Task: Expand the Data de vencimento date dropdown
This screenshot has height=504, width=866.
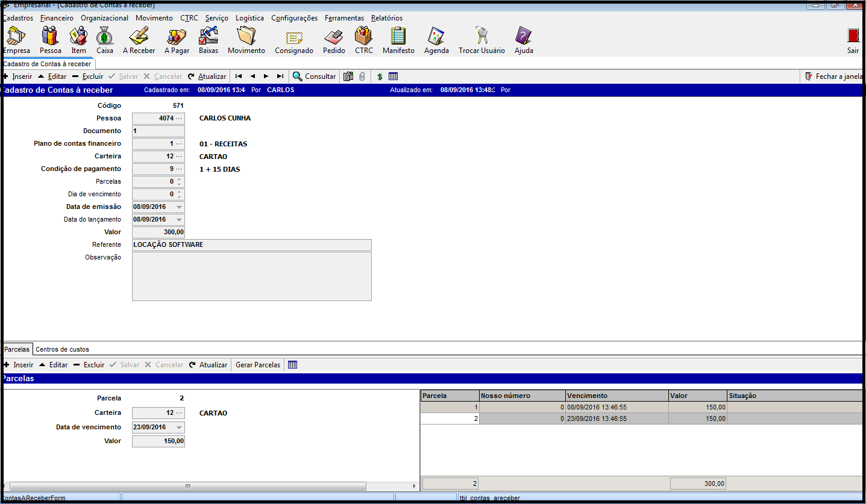Action: [180, 428]
